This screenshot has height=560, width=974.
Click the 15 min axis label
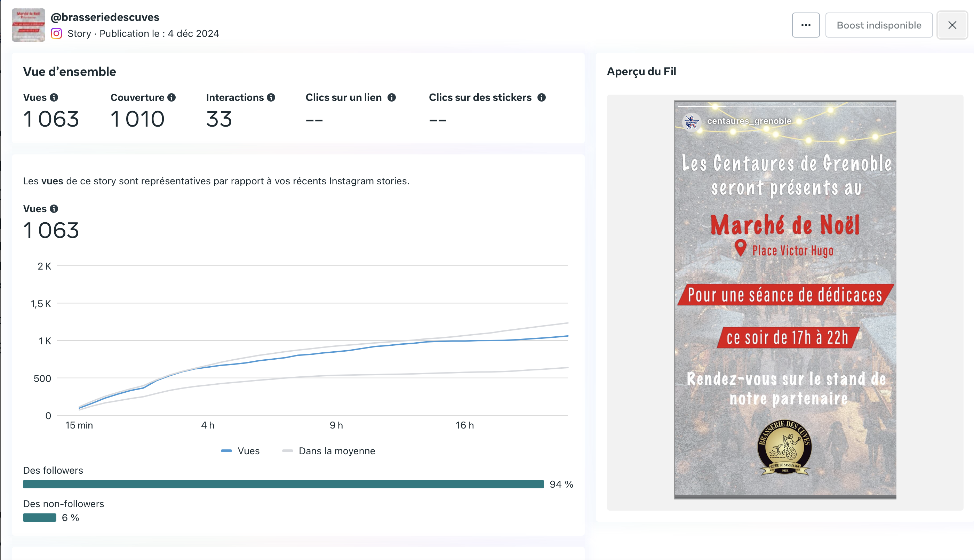pos(79,425)
